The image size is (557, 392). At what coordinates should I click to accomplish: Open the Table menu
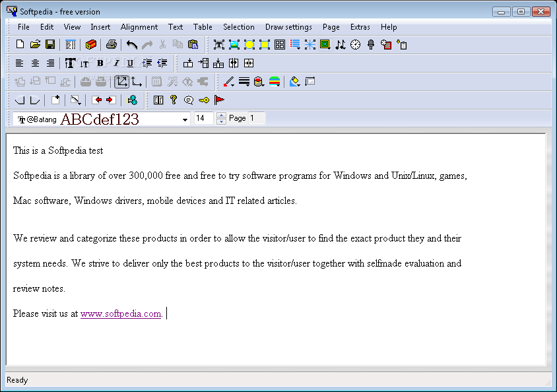203,27
